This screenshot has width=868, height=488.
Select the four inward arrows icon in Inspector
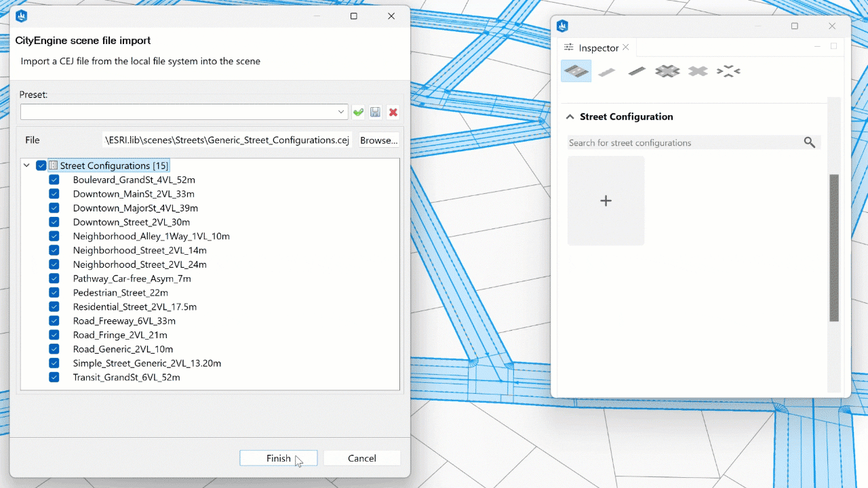(728, 71)
